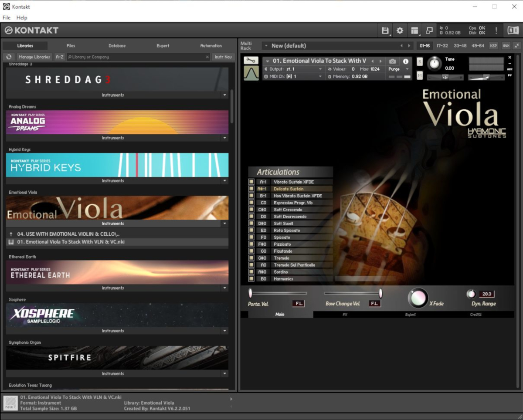Screen dimensions: 523x420
Task: Go to next multi preset arrow
Action: [409, 46]
